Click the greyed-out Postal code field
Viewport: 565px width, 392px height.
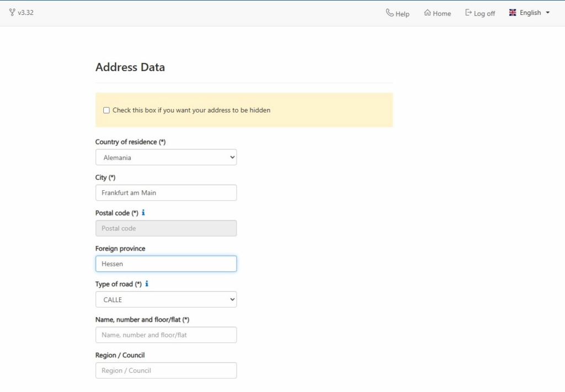166,228
